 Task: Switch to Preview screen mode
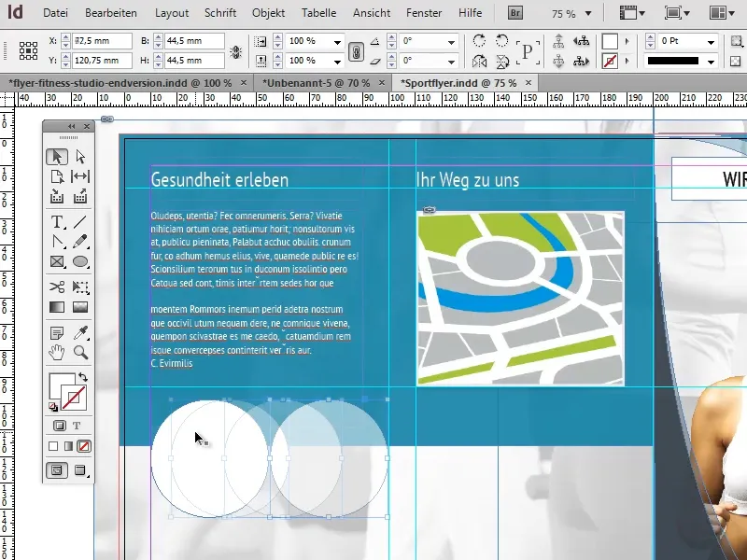[80, 470]
